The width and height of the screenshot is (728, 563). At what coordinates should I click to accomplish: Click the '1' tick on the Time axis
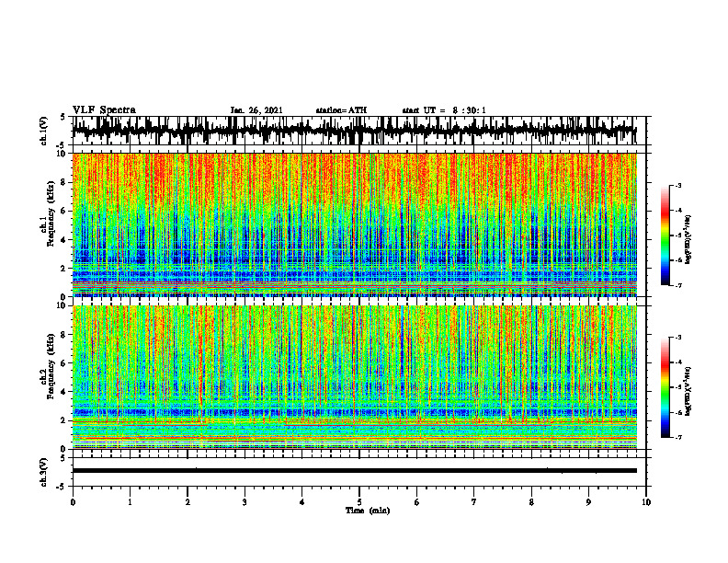pyautogui.click(x=130, y=502)
